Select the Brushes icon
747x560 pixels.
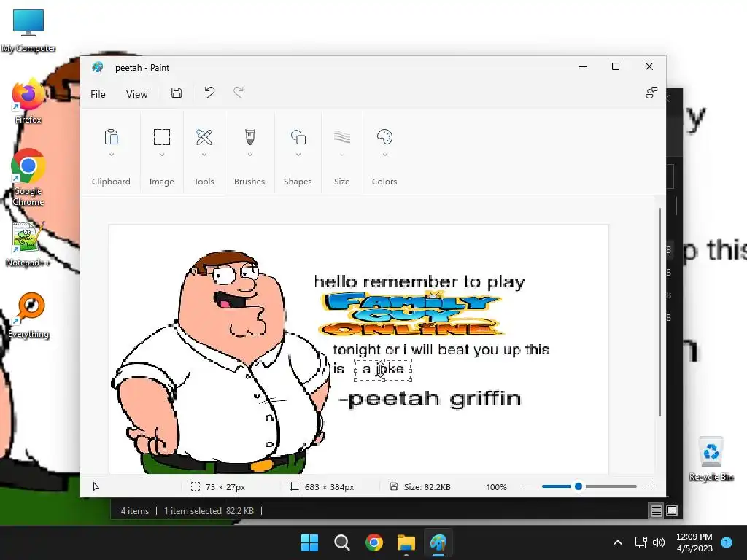249,137
